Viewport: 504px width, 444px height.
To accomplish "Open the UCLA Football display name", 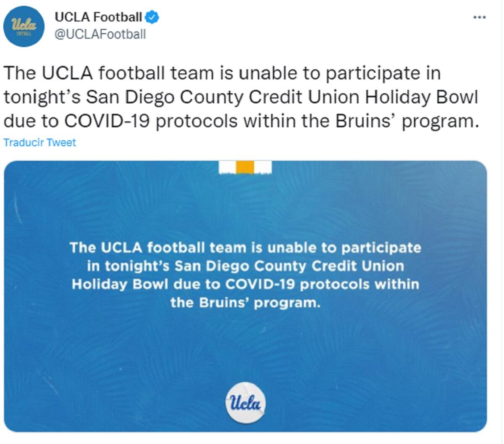I will click(x=98, y=17).
